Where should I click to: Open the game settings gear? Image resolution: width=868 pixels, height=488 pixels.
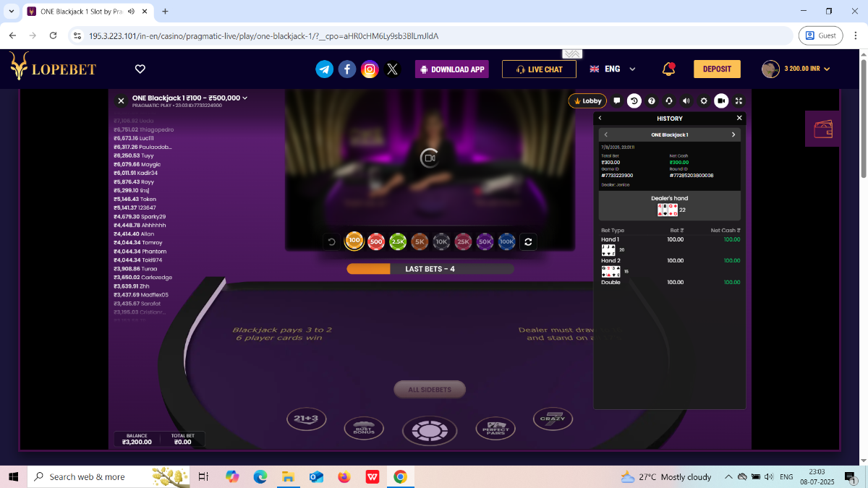(704, 101)
